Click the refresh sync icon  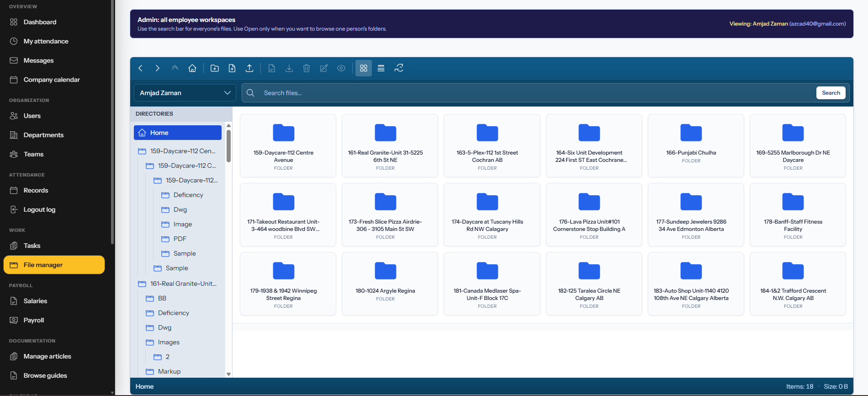[x=399, y=68]
